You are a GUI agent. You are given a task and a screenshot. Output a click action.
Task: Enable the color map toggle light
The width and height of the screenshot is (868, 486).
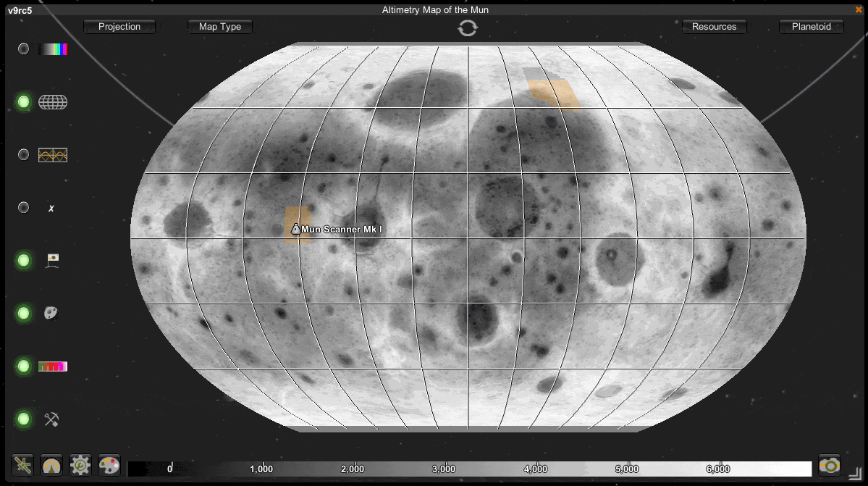[x=23, y=49]
